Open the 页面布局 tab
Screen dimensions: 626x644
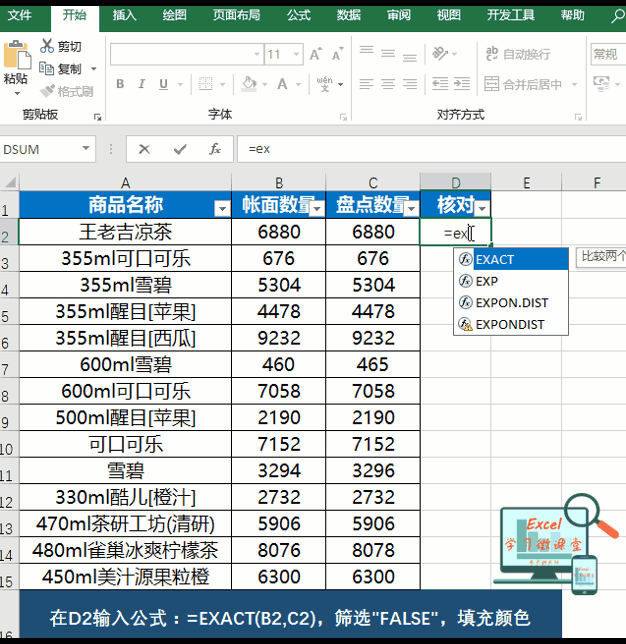pos(236,16)
